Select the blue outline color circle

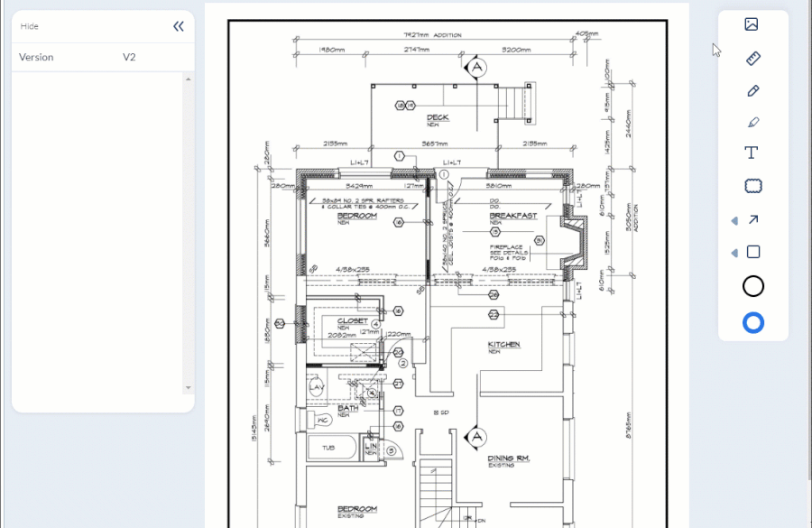[x=753, y=323]
